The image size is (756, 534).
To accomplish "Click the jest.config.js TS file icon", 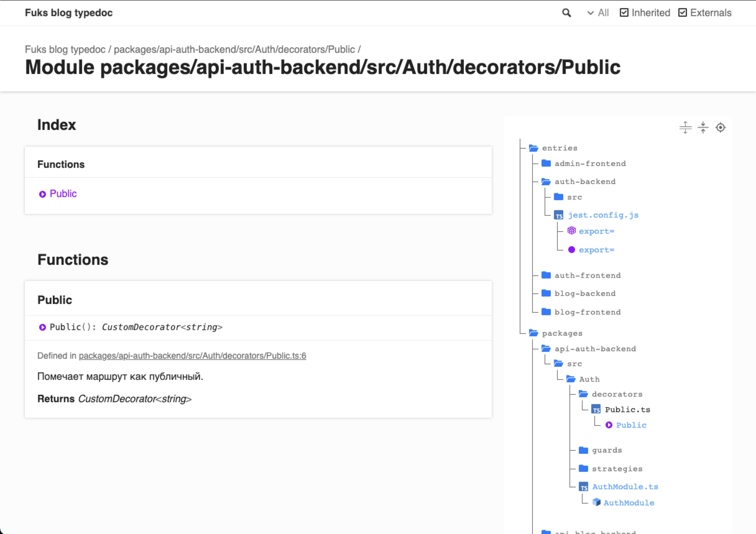I will [x=559, y=215].
